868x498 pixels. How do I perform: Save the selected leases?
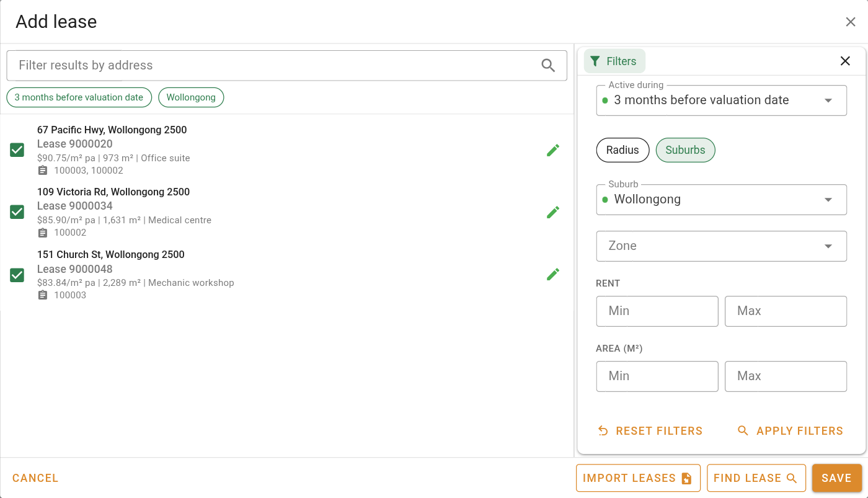click(837, 478)
